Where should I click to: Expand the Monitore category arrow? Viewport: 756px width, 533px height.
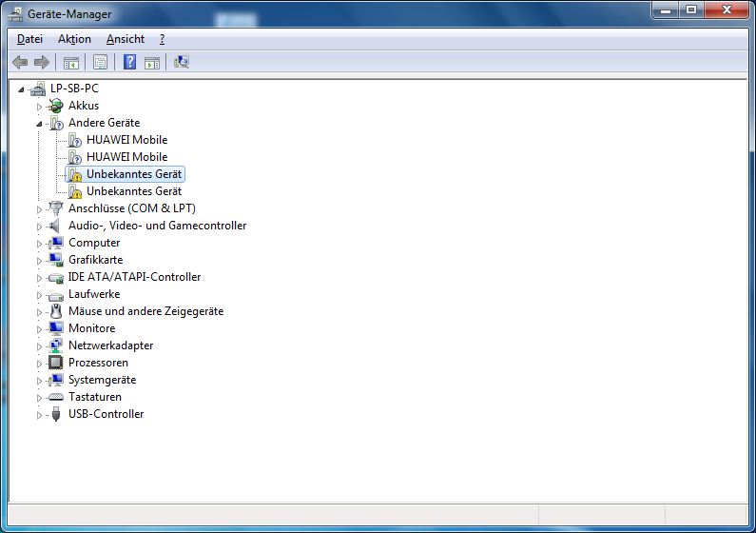pyautogui.click(x=39, y=329)
